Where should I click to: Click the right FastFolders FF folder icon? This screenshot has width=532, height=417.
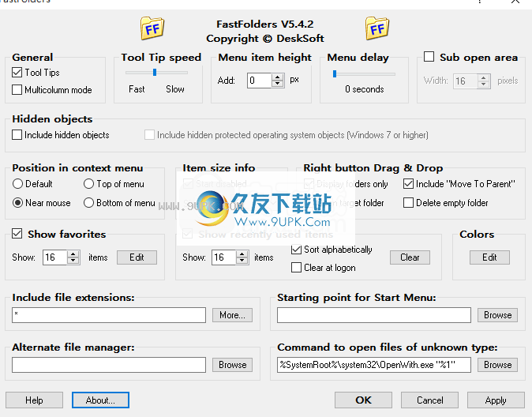(377, 28)
